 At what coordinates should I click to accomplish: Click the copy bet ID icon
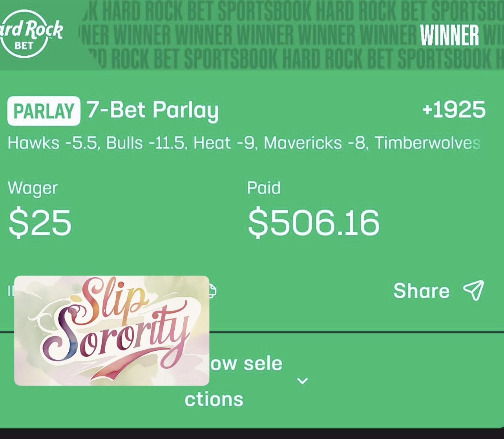pyautogui.click(x=212, y=291)
